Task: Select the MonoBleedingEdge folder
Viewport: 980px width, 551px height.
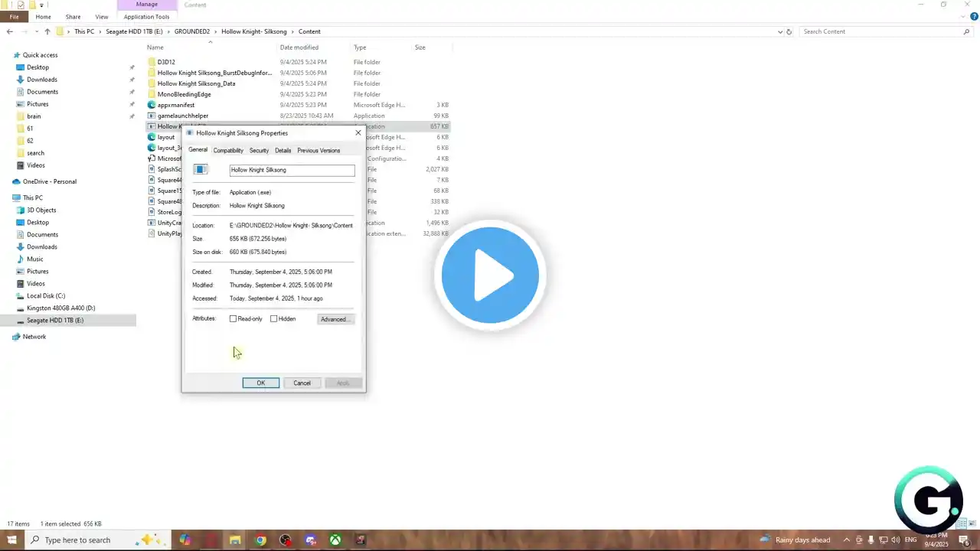Action: (x=184, y=94)
